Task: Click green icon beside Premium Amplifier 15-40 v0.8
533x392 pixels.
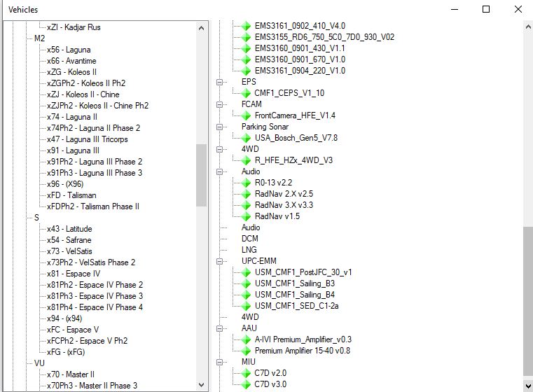Action: pyautogui.click(x=246, y=351)
